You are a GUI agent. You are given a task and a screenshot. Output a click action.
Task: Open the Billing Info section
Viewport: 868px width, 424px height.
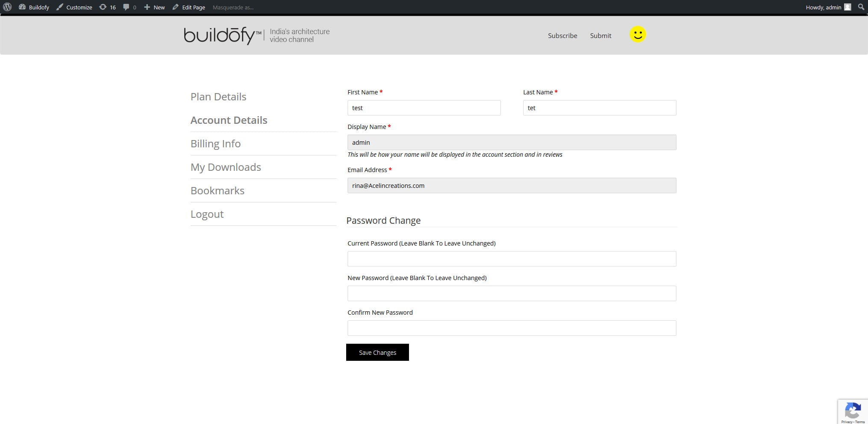(x=215, y=143)
